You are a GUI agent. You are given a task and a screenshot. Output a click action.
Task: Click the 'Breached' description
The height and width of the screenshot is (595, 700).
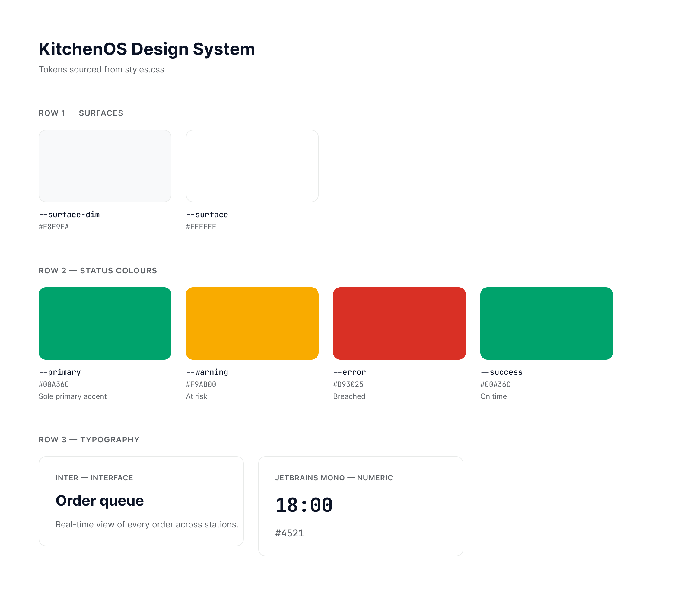pyautogui.click(x=349, y=396)
